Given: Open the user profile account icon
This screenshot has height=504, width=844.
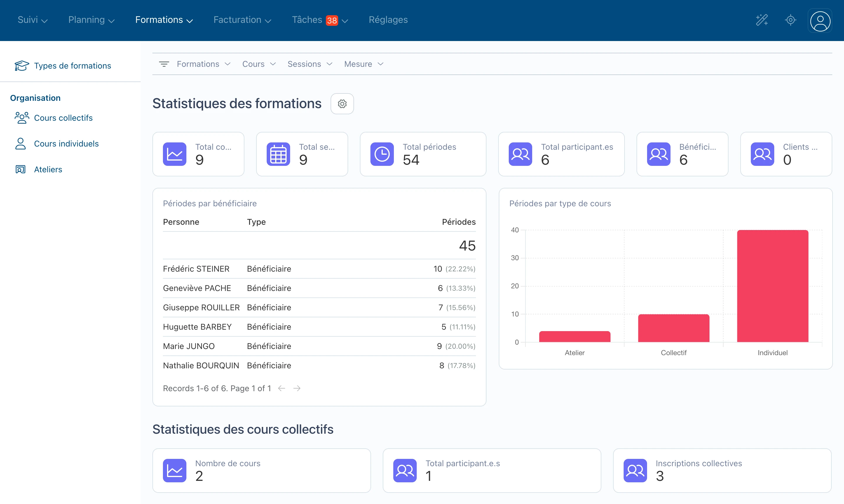Looking at the screenshot, I should point(820,21).
